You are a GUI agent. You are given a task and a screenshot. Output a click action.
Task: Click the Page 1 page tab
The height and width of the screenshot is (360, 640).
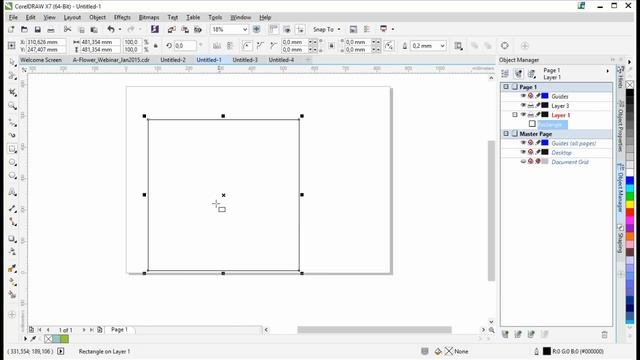120,329
